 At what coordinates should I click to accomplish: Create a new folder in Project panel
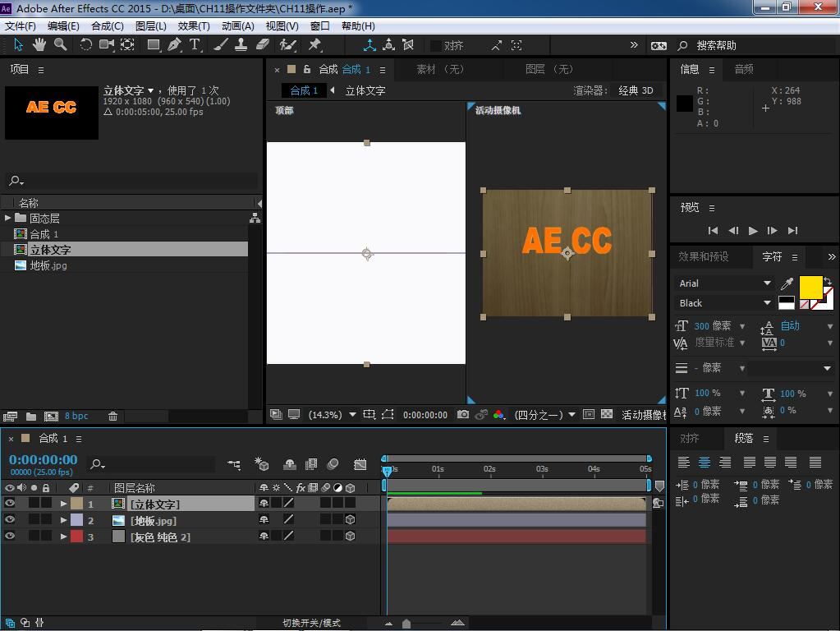click(31, 416)
